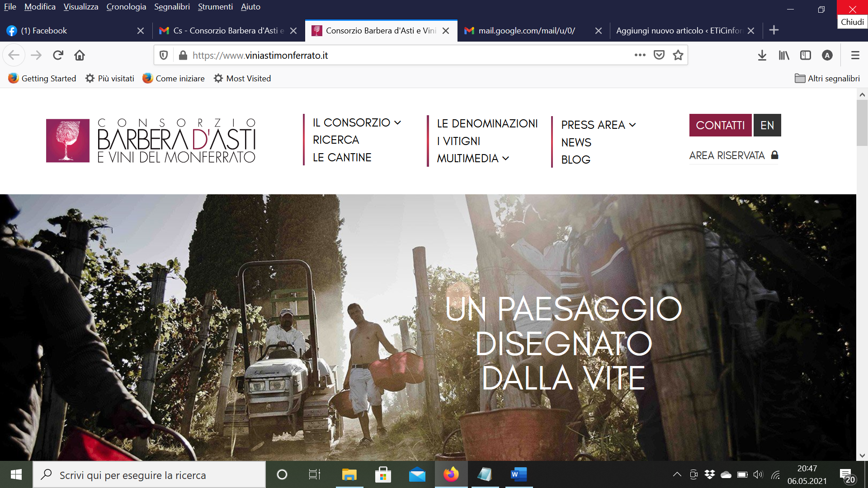Open Task View taskbar icon
This screenshot has width=868, height=488.
(x=315, y=474)
